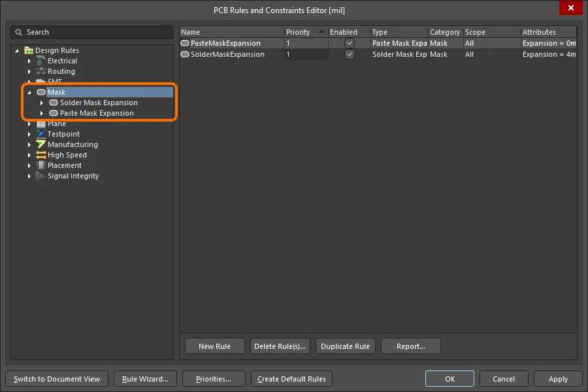Expand the Routing rules category
Viewport: 588px width, 392px height.
(x=29, y=71)
